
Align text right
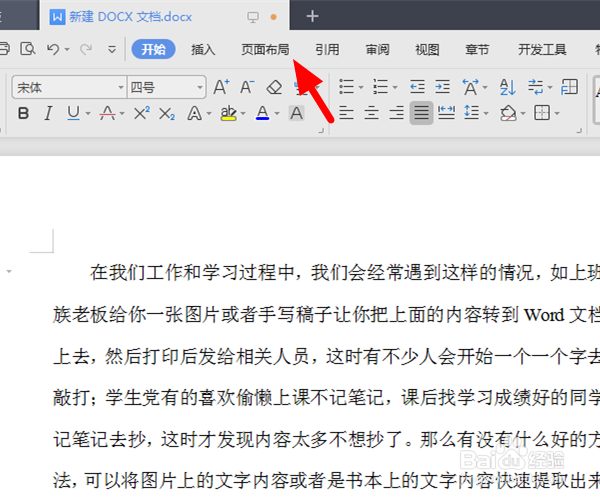tap(396, 113)
